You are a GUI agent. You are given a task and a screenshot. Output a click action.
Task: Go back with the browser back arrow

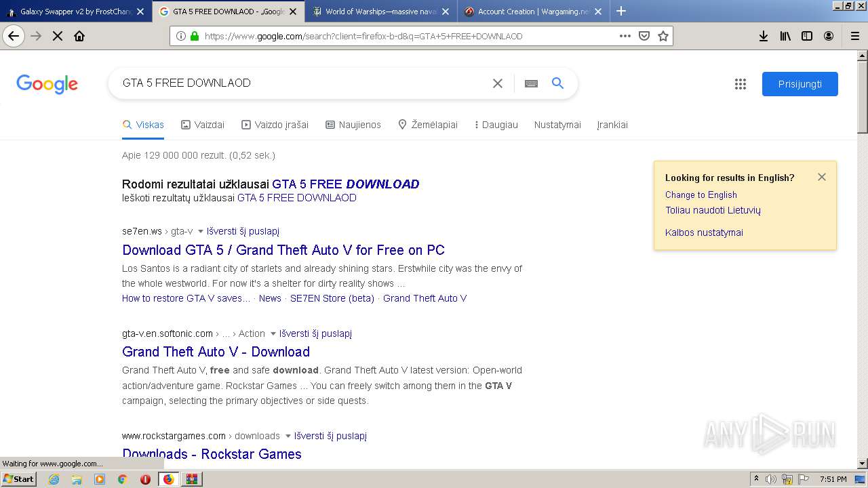[14, 36]
